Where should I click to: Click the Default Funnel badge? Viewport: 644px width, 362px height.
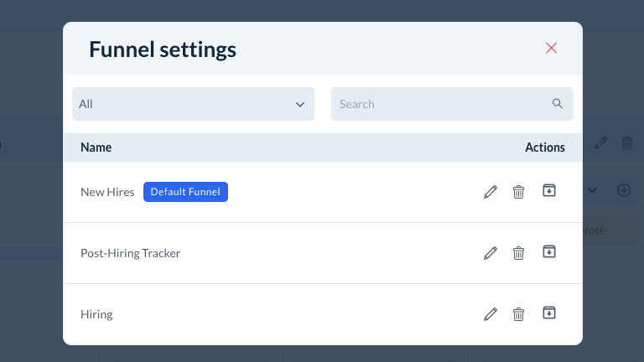[185, 192]
